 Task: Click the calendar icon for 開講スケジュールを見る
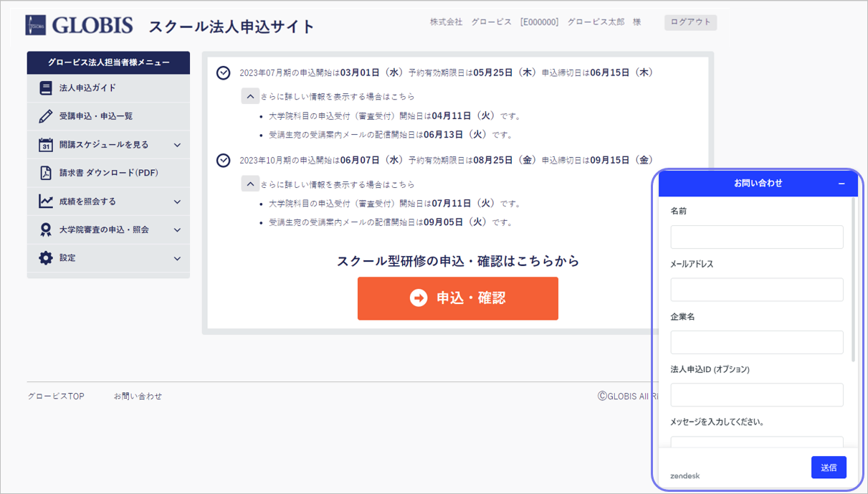click(46, 145)
